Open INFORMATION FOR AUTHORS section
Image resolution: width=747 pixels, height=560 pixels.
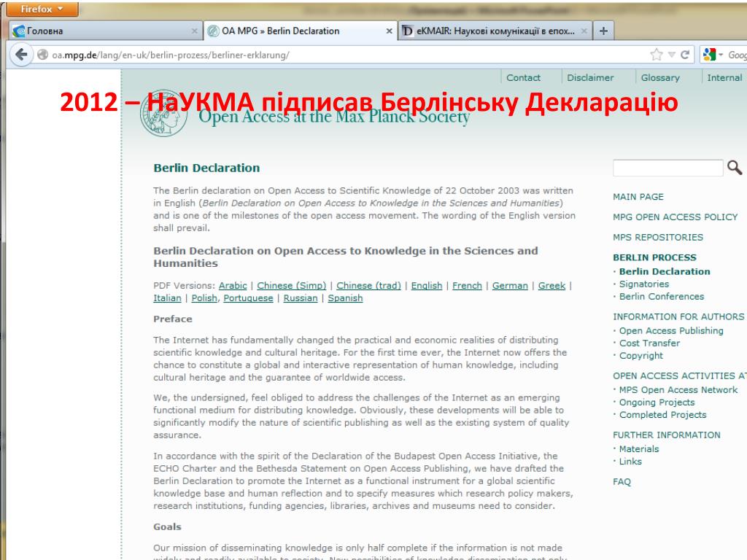(678, 316)
